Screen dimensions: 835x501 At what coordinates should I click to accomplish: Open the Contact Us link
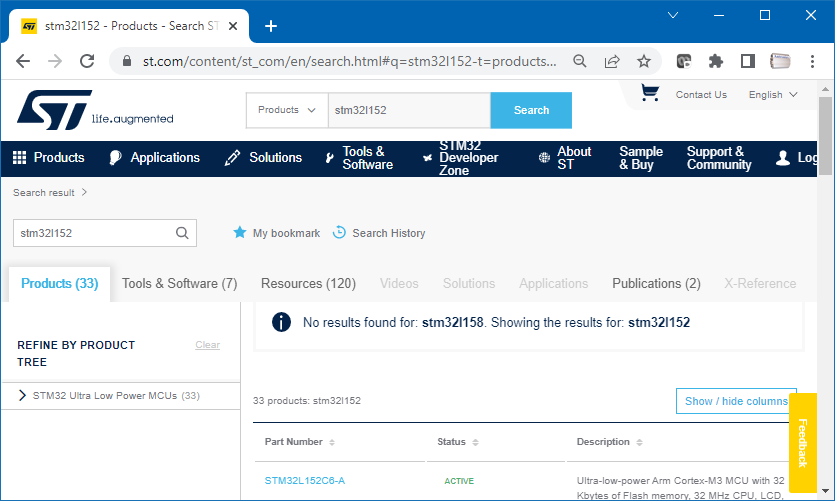(x=701, y=94)
